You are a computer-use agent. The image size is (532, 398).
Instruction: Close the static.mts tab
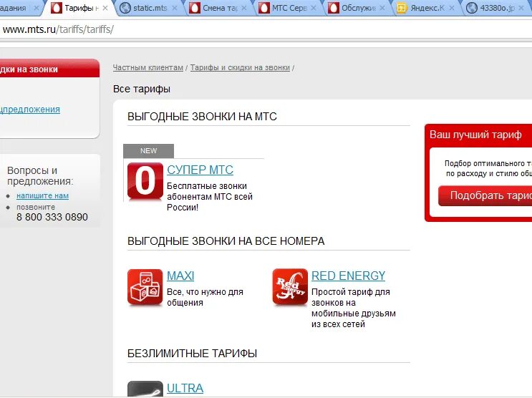[175, 8]
